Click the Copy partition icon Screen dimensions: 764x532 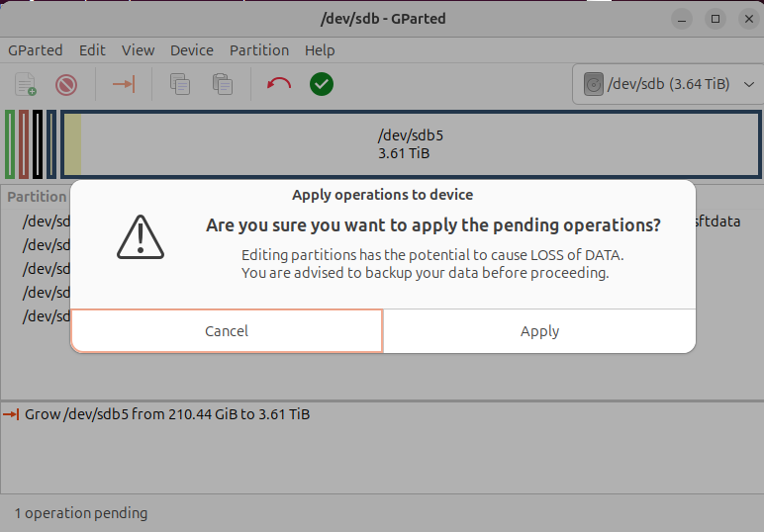pyautogui.click(x=180, y=84)
